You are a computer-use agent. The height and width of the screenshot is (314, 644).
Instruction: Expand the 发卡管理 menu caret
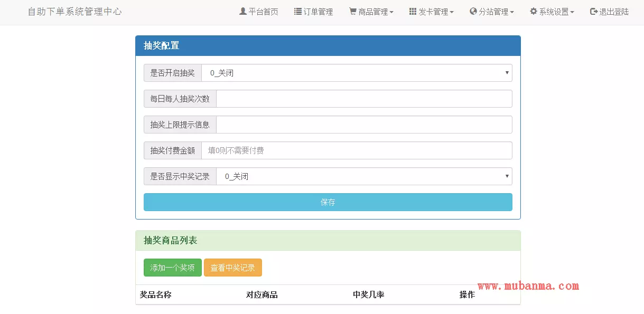452,12
